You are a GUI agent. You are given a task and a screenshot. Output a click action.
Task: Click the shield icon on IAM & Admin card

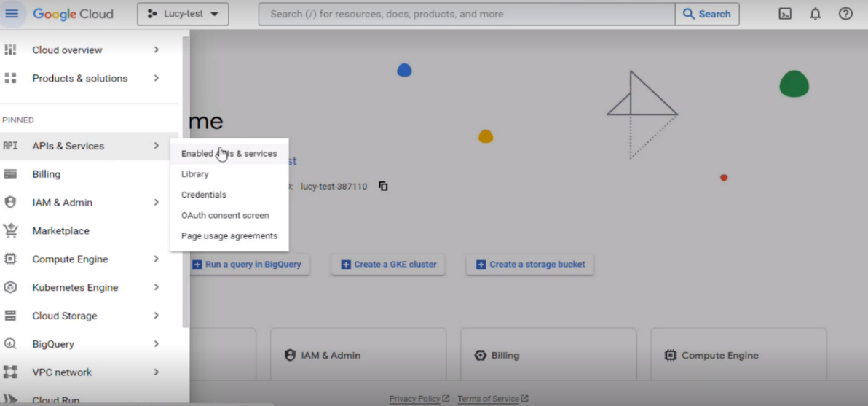click(x=290, y=355)
